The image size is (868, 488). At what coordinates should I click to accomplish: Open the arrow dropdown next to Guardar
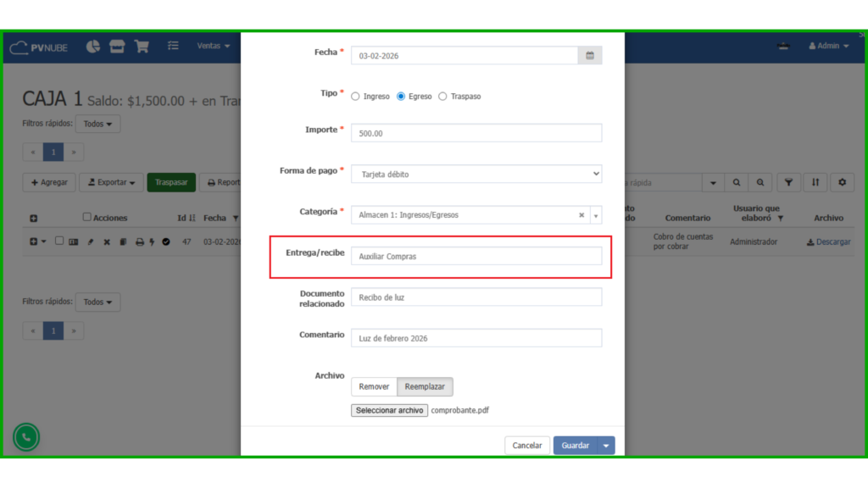click(605, 446)
